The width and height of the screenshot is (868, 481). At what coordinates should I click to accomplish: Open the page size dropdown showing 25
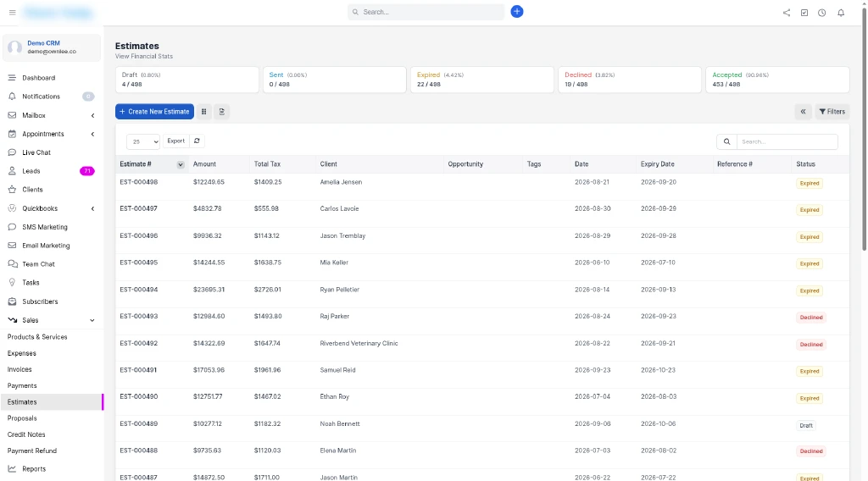[142, 141]
